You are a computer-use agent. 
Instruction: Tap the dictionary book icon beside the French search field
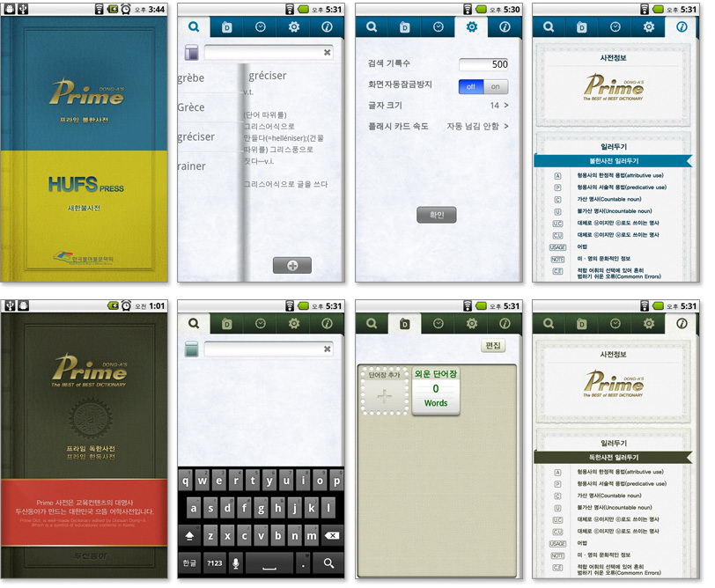point(192,53)
